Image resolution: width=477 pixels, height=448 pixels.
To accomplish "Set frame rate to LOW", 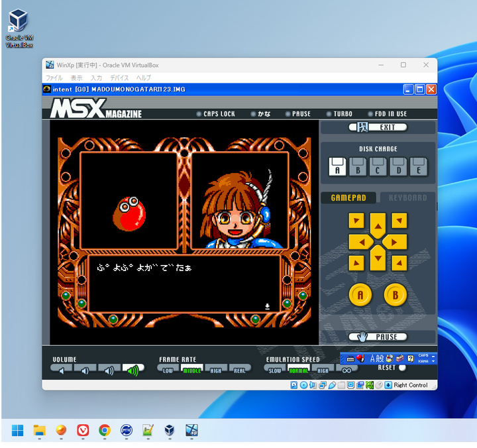I will point(168,369).
